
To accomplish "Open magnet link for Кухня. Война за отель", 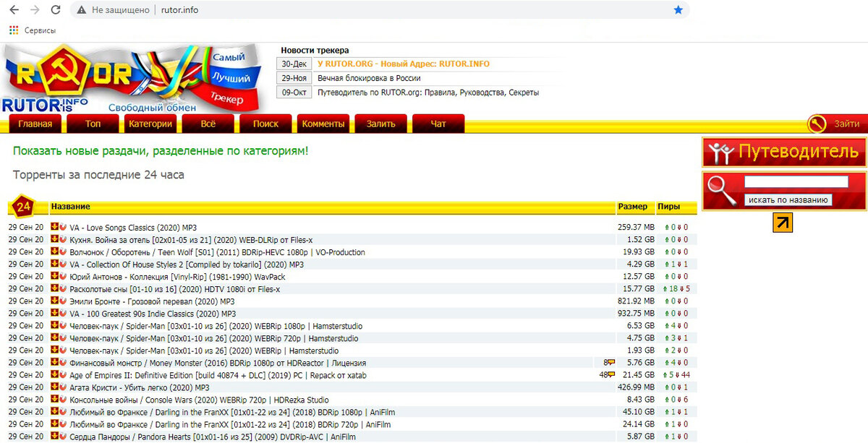I will pyautogui.click(x=63, y=239).
